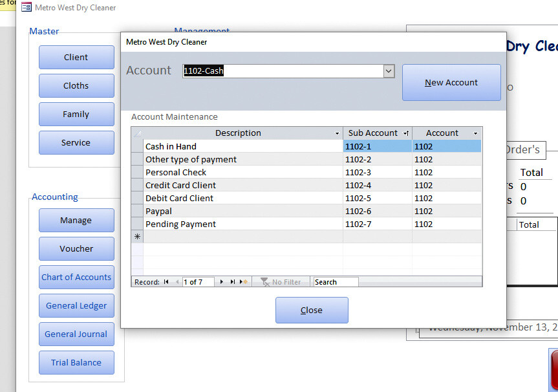The image size is (558, 392).
Task: Open the Description column header dropdown
Action: coord(337,133)
